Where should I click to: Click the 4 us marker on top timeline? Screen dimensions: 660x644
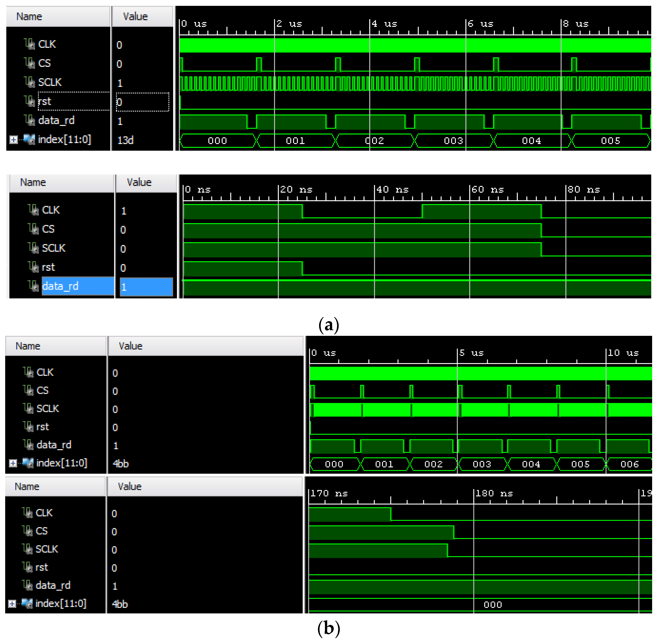point(384,24)
